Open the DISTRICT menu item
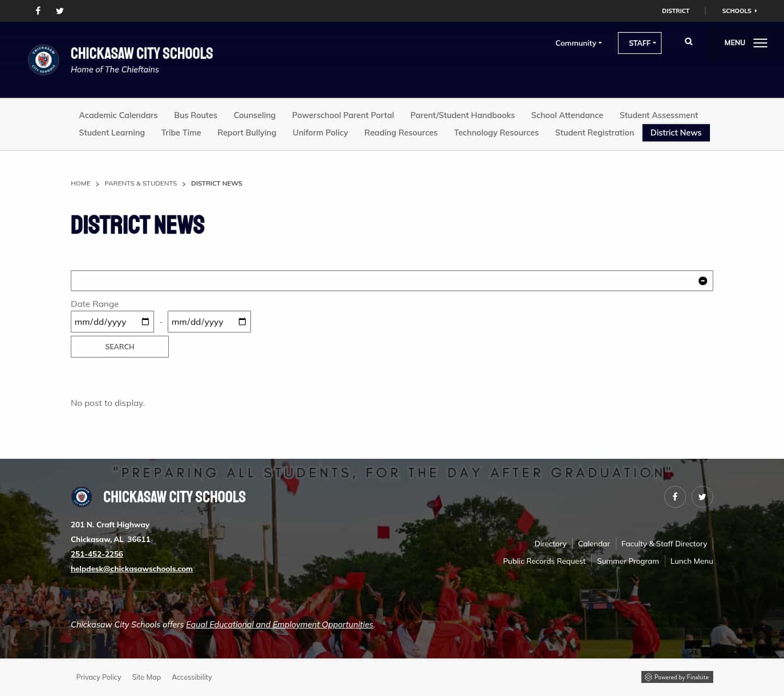 tap(675, 11)
